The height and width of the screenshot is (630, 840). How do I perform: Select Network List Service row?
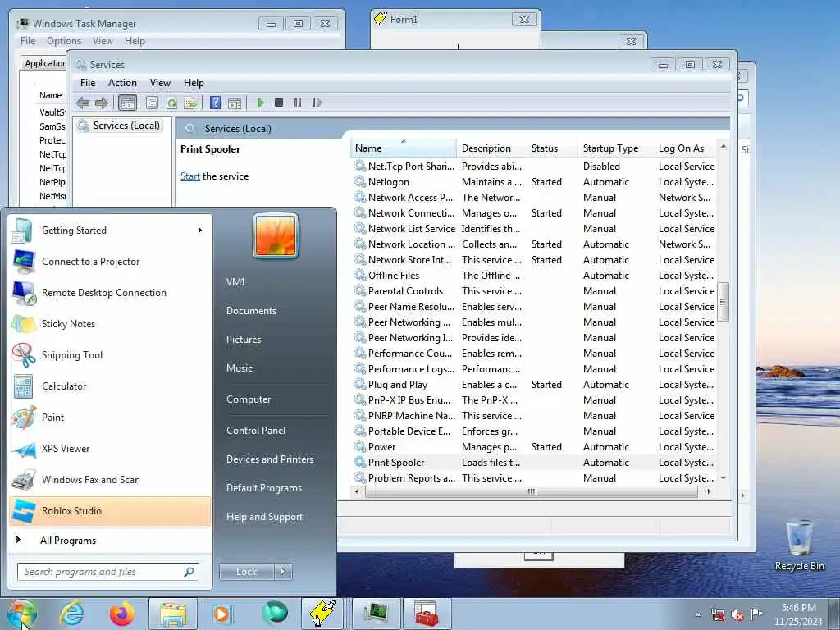click(x=534, y=229)
